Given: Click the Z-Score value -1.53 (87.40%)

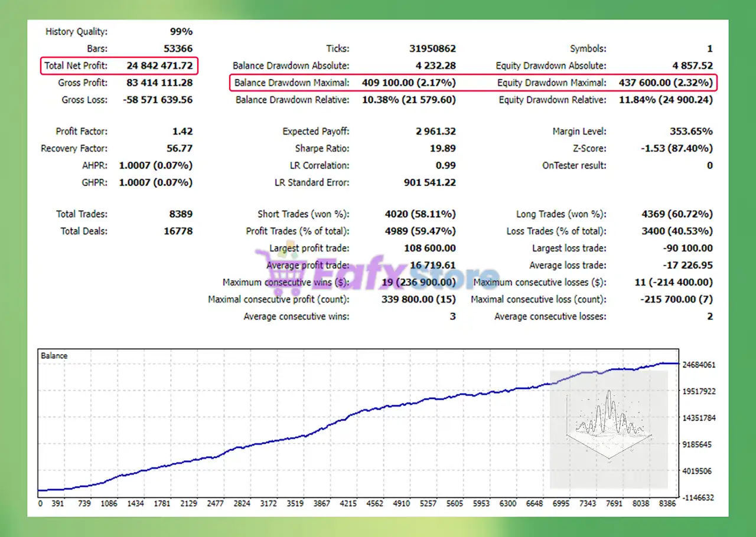Looking at the screenshot, I should point(677,149).
